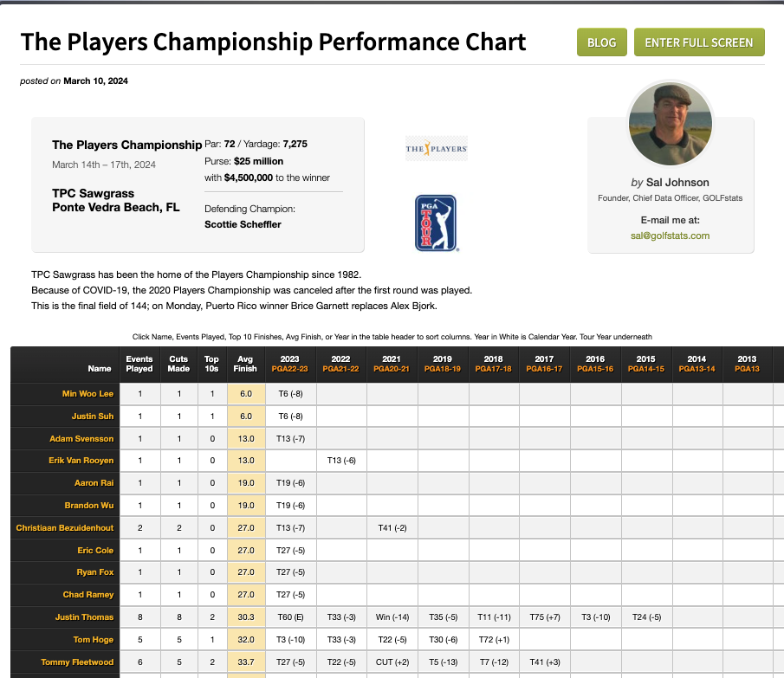Open Justin Thomas player link
This screenshot has height=678, width=784.
[x=85, y=617]
